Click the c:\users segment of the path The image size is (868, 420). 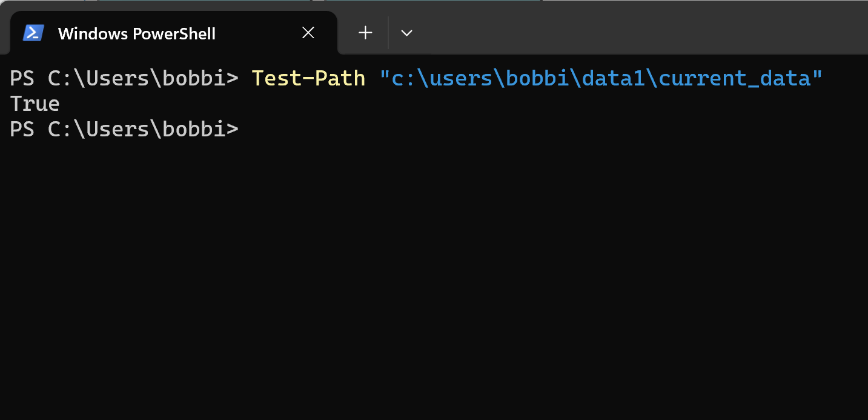[x=442, y=78]
